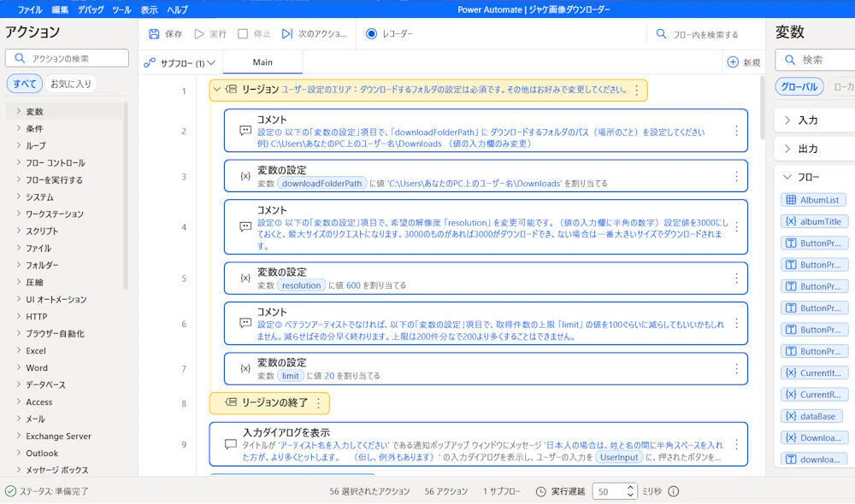Click the variables 検索 field
The image size is (855, 504).
coord(815,60)
